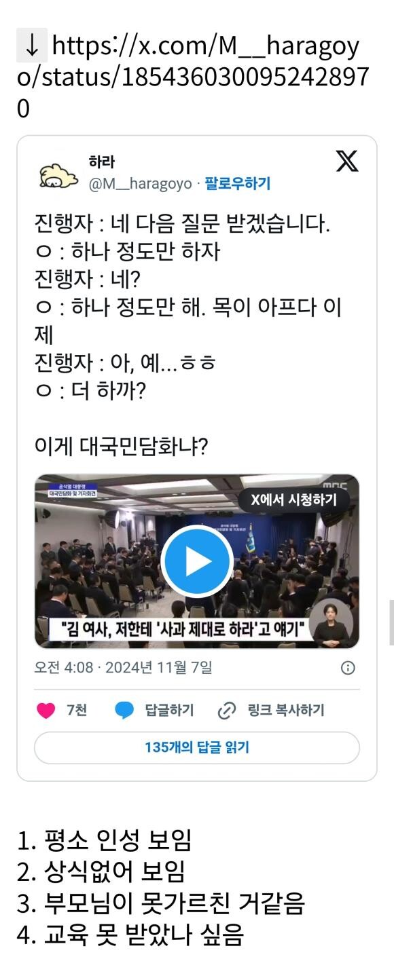Click the down arrow before the URL

click(x=31, y=47)
